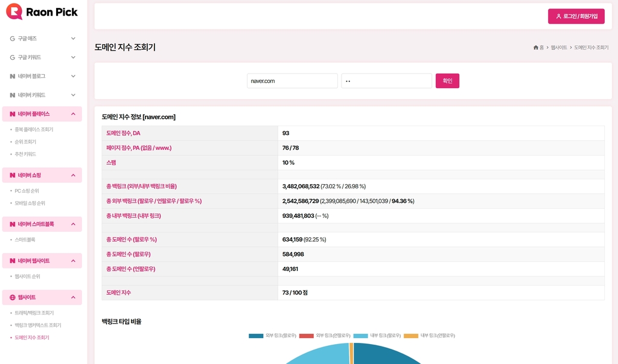Click the Naver icon beside 네이버 스마트블록
The image size is (618, 364).
[13, 224]
